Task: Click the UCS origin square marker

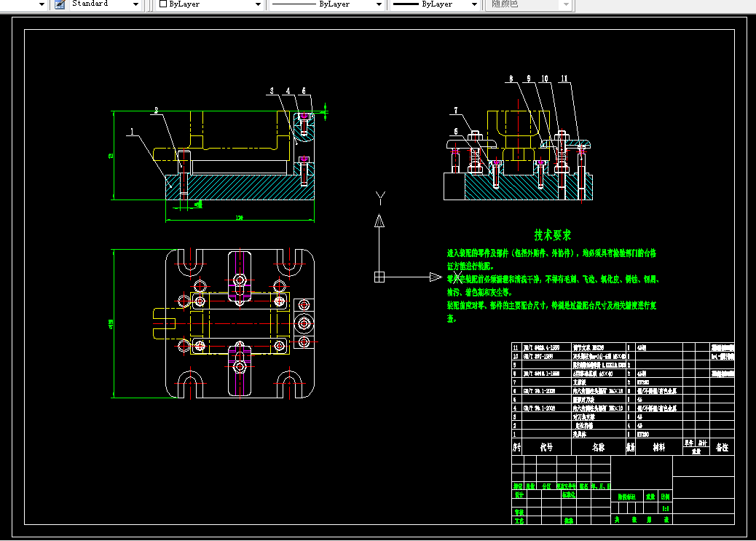Action: 379,277
